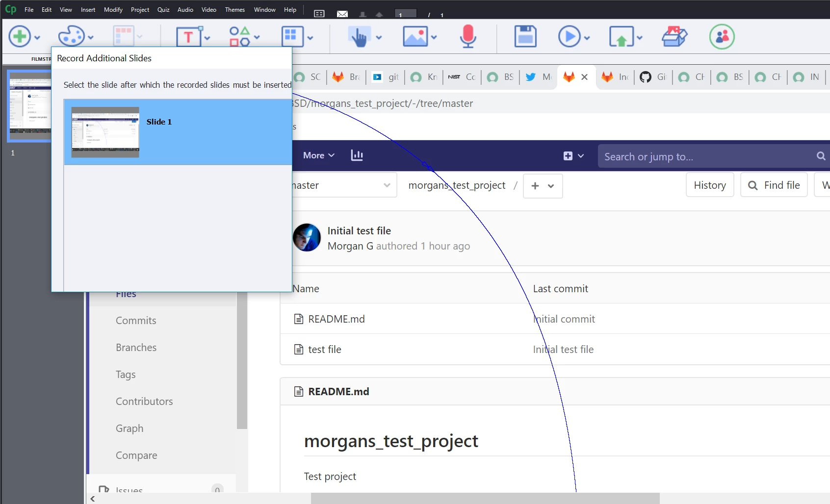The image size is (830, 504).
Task: Click the Preview play icon
Action: [569, 37]
